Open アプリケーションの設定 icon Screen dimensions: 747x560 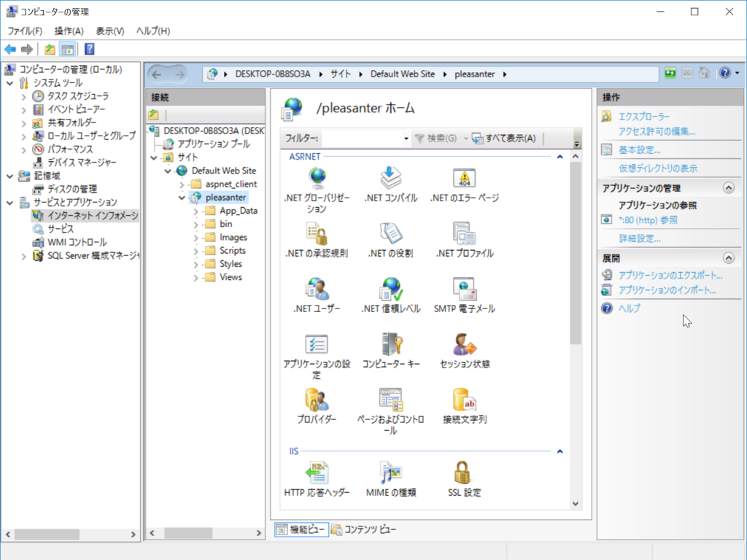click(317, 356)
